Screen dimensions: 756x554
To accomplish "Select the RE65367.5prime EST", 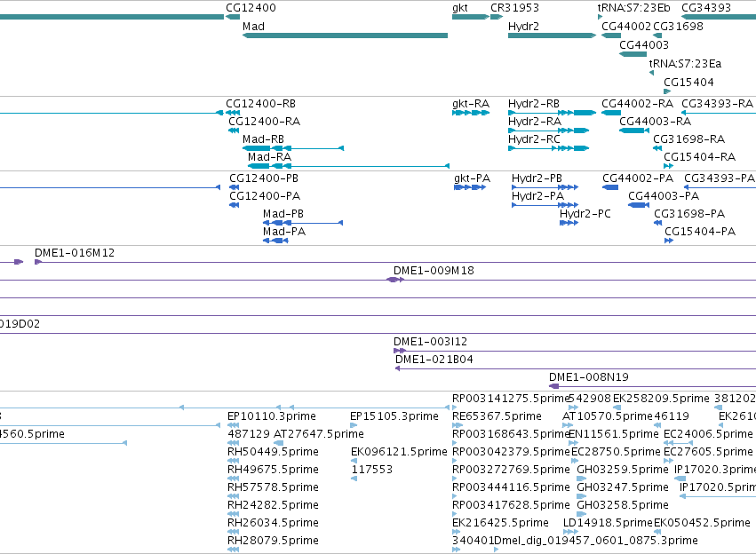I will 458,425.
